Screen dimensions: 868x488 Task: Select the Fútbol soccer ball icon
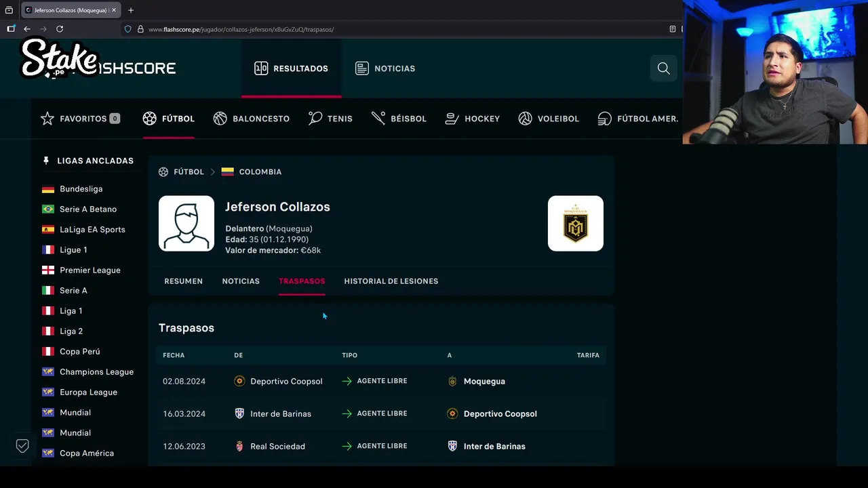tap(149, 119)
